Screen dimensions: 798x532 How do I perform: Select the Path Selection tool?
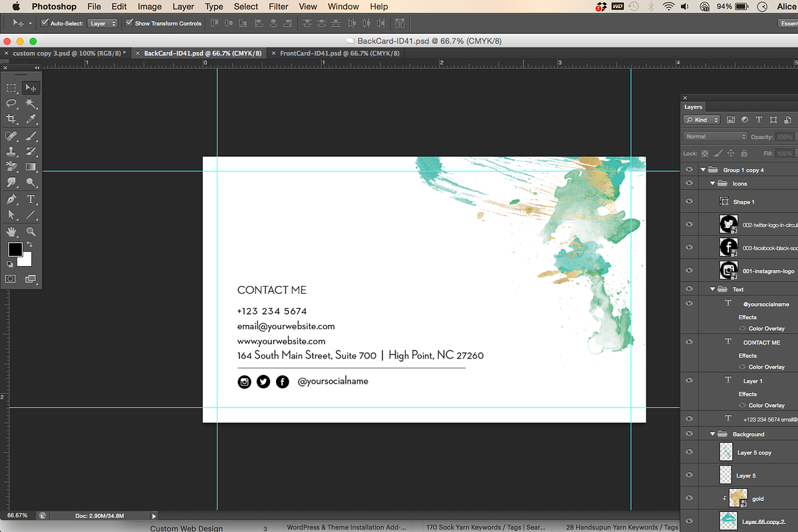(11, 215)
